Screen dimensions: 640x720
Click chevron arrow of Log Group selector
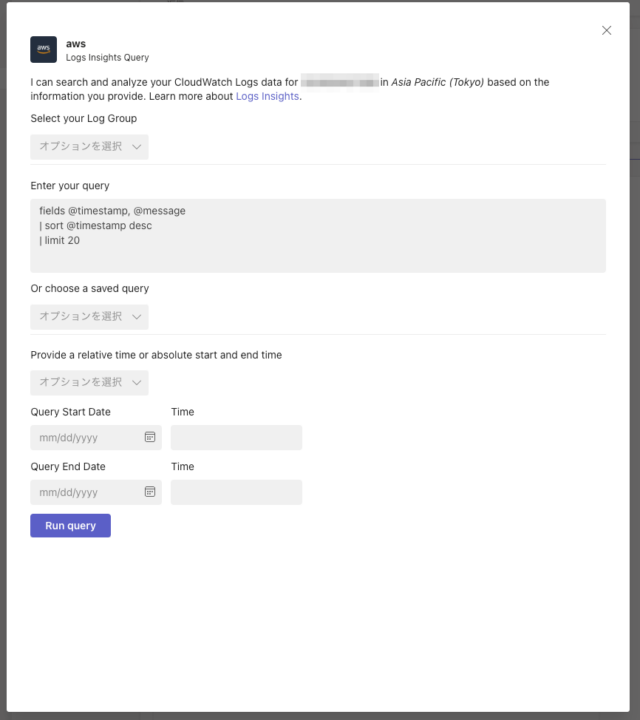tap(136, 147)
